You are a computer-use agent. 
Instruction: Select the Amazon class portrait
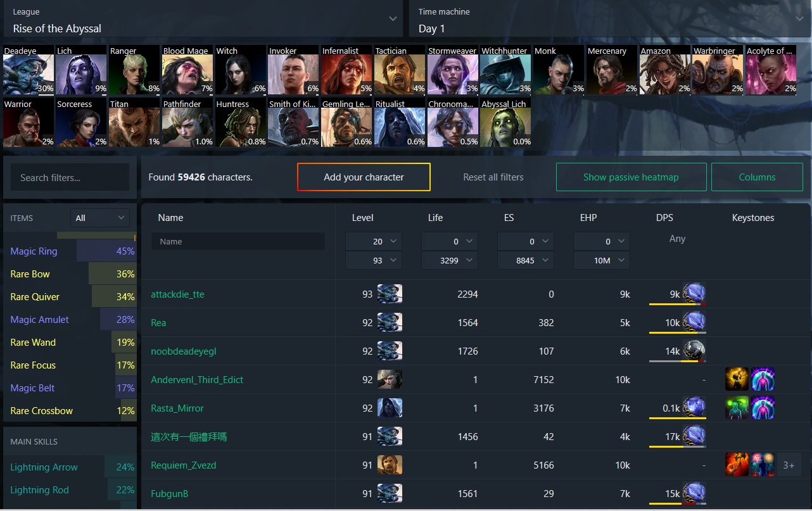point(664,70)
